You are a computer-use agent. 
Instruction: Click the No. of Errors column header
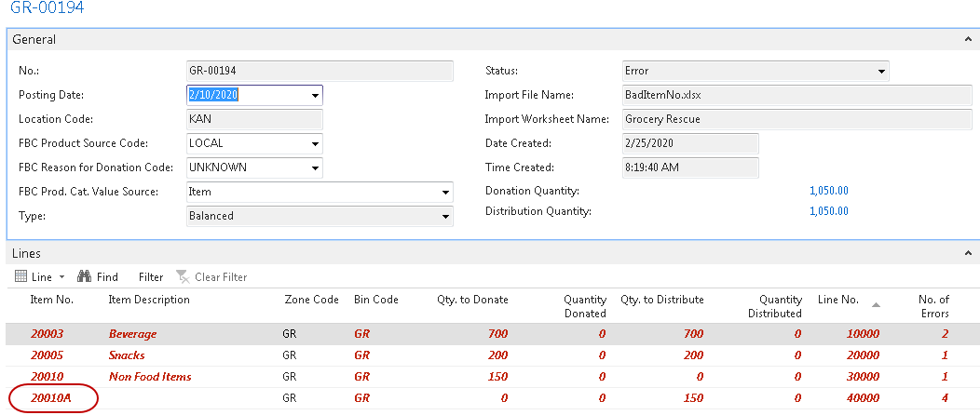[933, 306]
